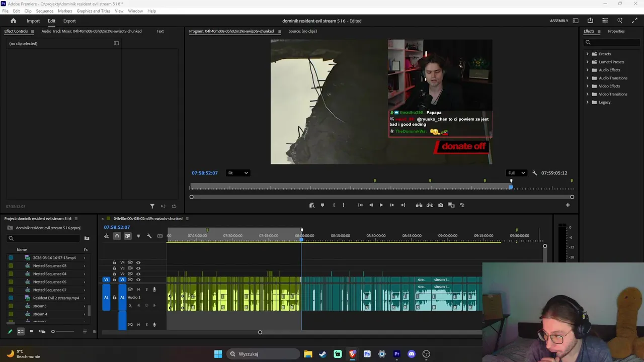
Task: Toggle Snap in Timeline magnet icon
Action: click(117, 236)
